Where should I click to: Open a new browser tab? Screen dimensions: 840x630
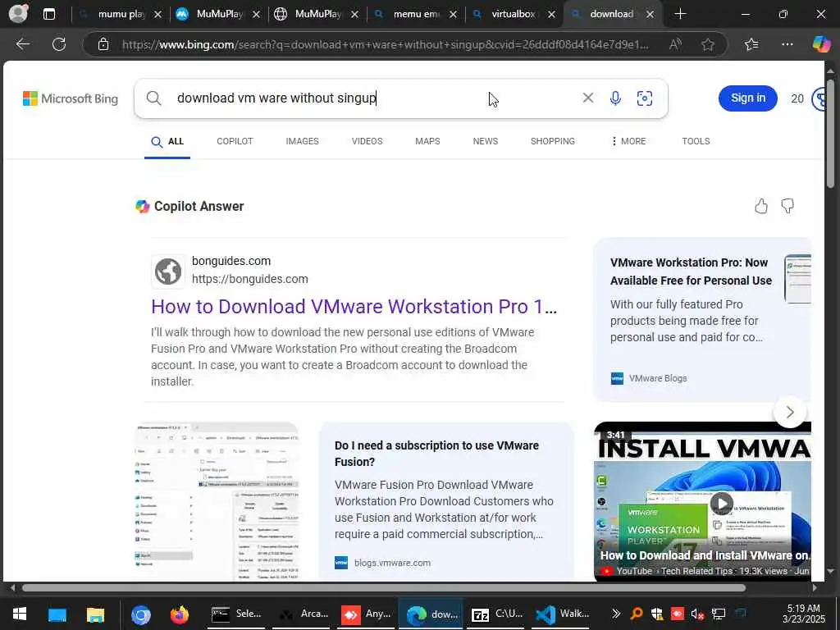coord(680,14)
